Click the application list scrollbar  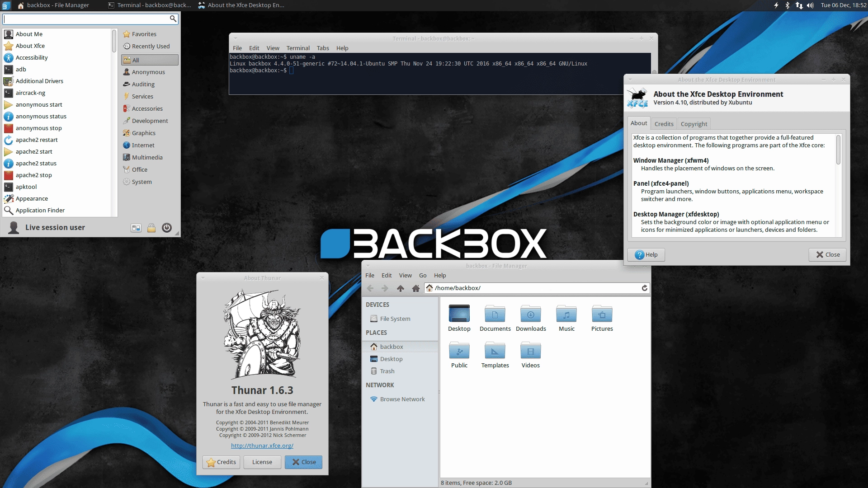(x=114, y=41)
